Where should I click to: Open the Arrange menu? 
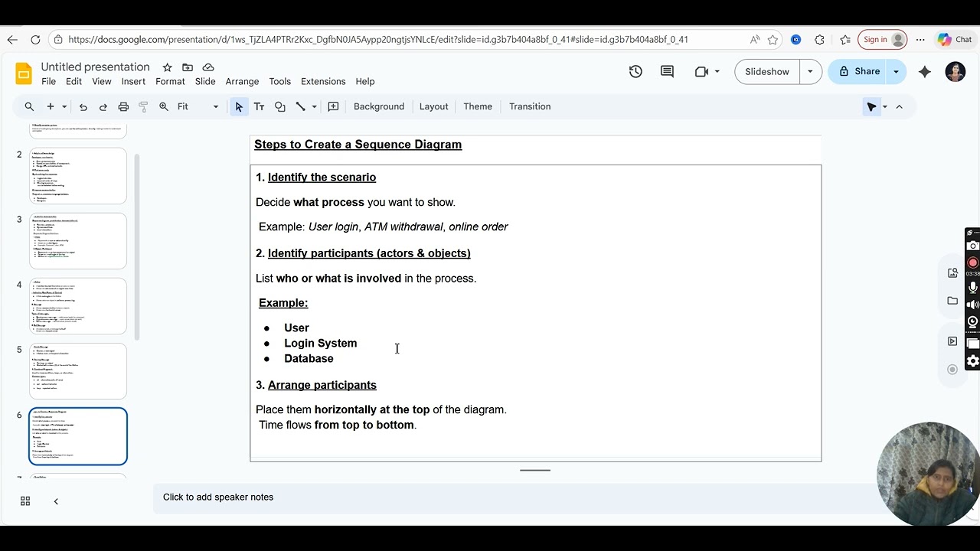pos(242,81)
